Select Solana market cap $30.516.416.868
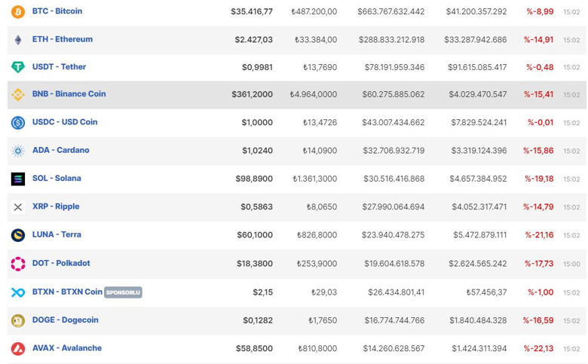Screen dimensions: 588x364 pos(394,179)
